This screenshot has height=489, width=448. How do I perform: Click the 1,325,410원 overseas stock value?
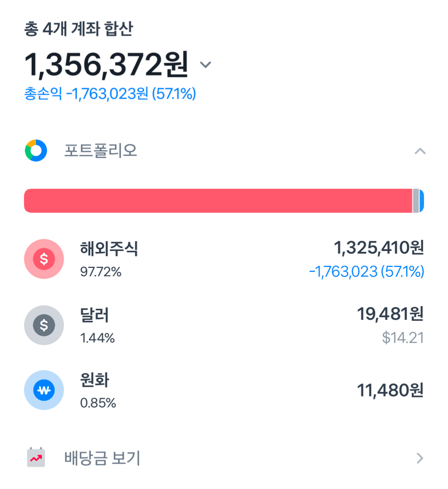[x=379, y=249]
